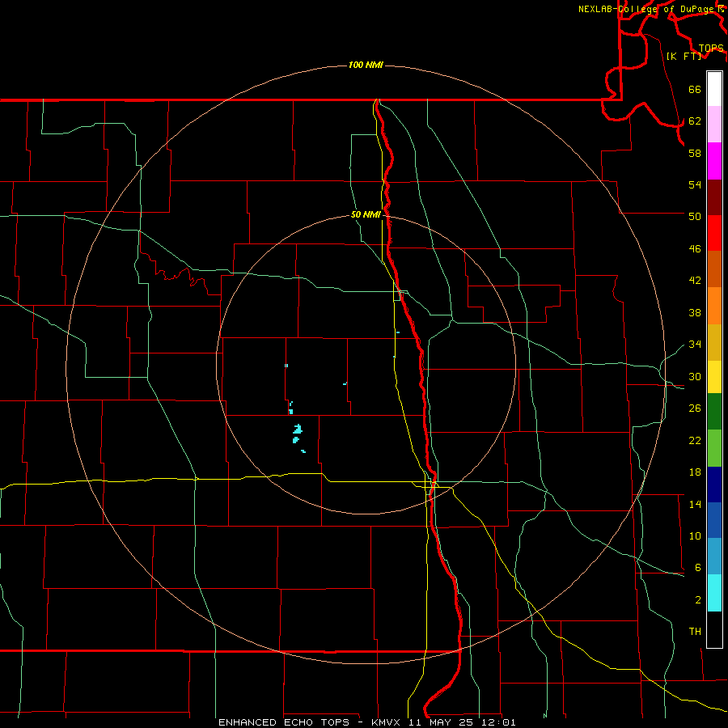Click the black TH threshold swatch

pos(714,629)
